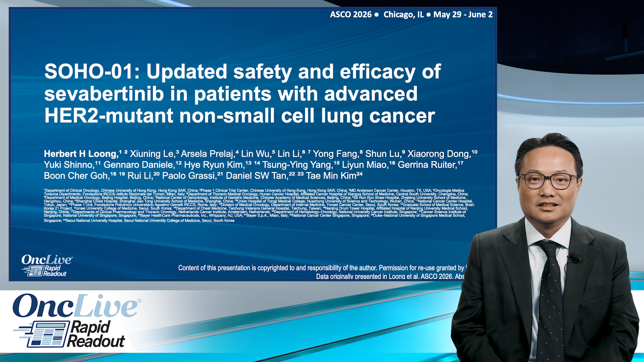Click the author name Hye Ryun Kim
Image resolution: width=644 pixels, height=362 pixels.
pyautogui.click(x=214, y=165)
